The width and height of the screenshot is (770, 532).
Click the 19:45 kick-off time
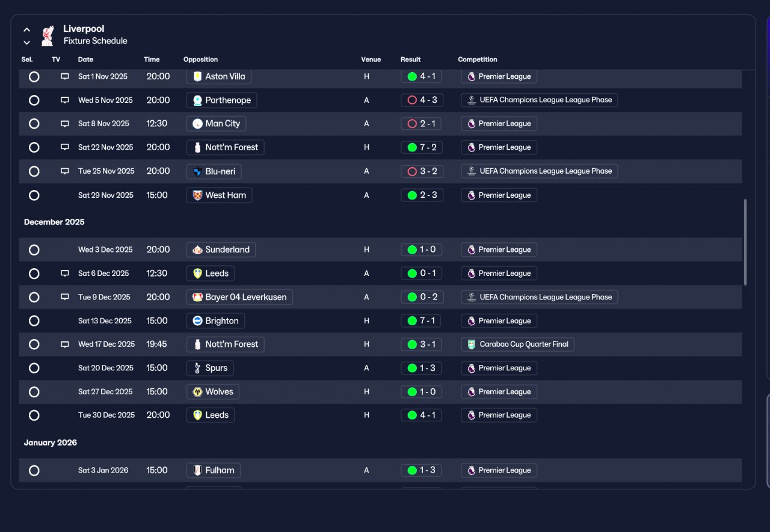157,344
